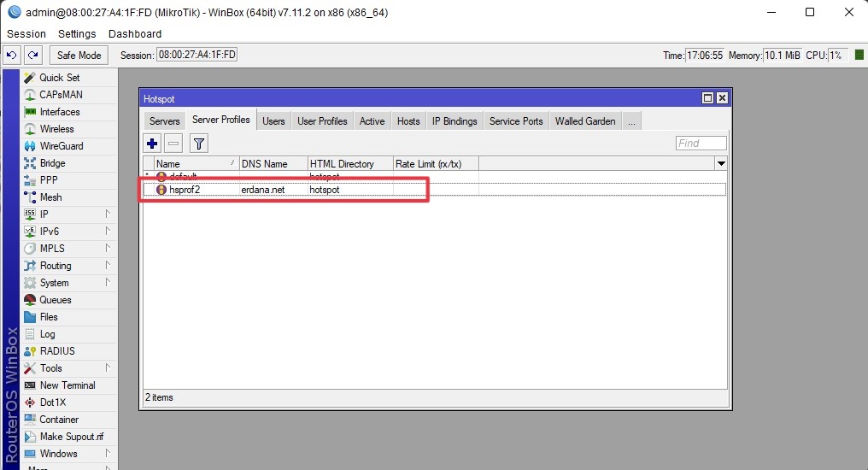Sort by the DNS Name column header
The width and height of the screenshot is (868, 470).
click(272, 163)
